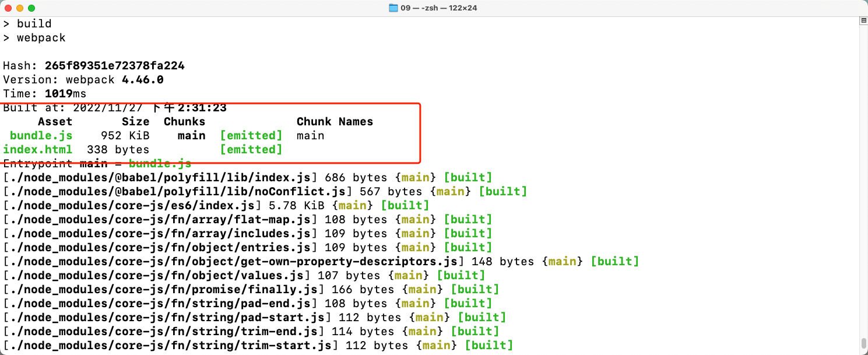Click index.html in the Asset column
Image resolution: width=868 pixels, height=355 pixels.
click(x=38, y=150)
